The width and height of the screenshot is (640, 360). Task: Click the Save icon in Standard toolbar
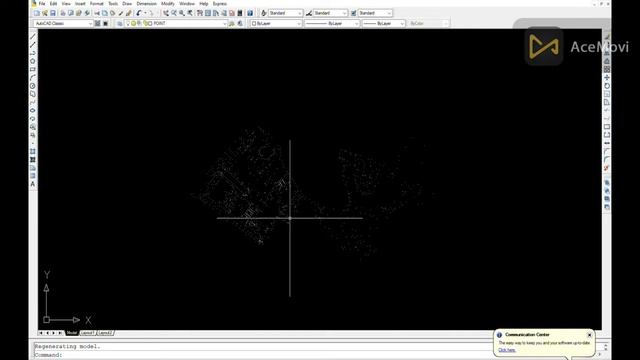(x=53, y=13)
